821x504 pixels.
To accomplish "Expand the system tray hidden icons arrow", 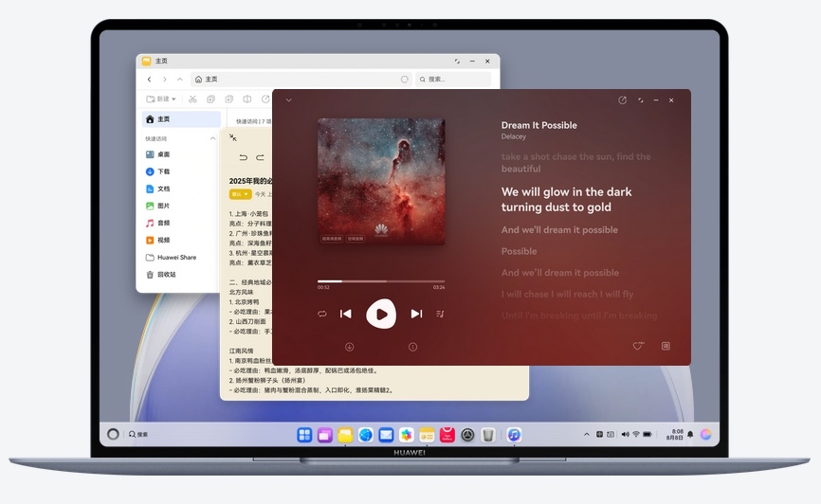I will pyautogui.click(x=587, y=434).
